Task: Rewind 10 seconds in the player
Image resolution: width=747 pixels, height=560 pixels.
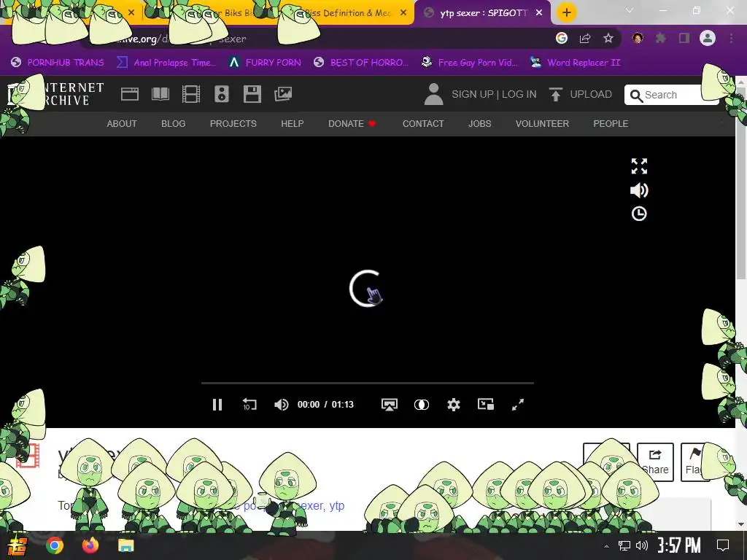Action: [x=249, y=405]
